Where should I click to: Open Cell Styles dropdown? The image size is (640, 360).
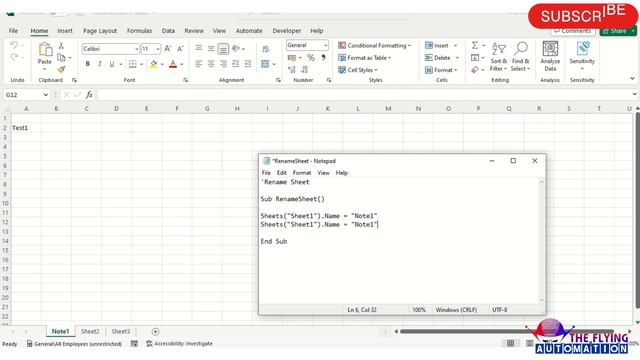(x=358, y=70)
